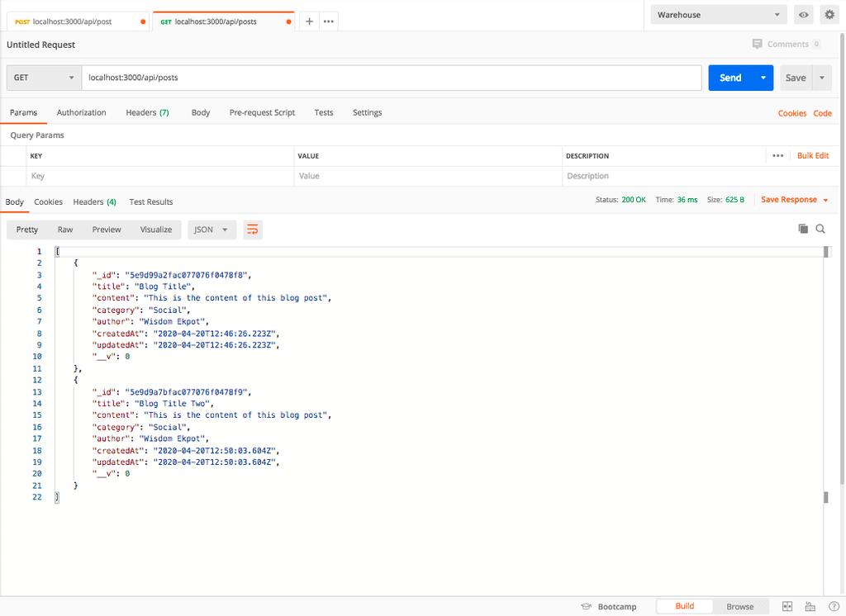The height and width of the screenshot is (616, 846).
Task: Copy response body with the copy icon
Action: tap(803, 229)
